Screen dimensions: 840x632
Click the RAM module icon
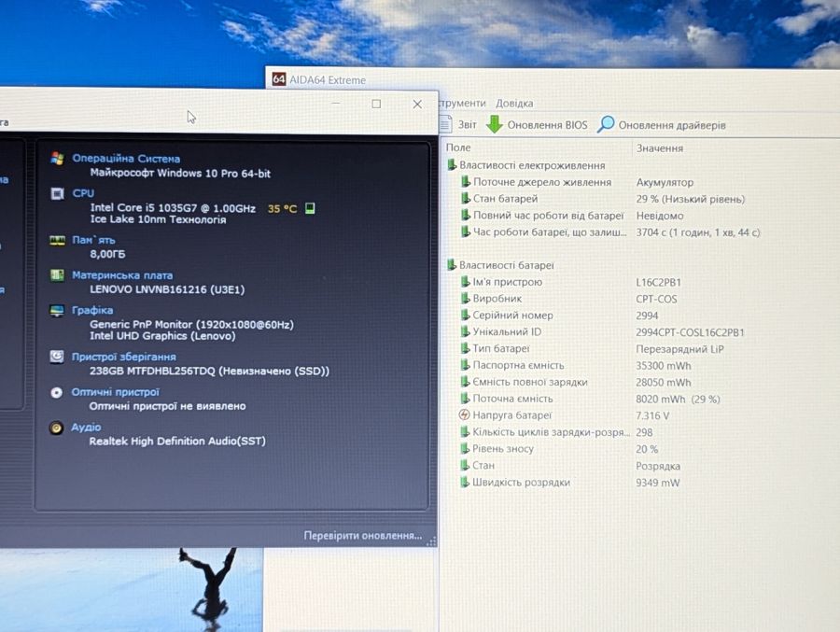point(57,240)
